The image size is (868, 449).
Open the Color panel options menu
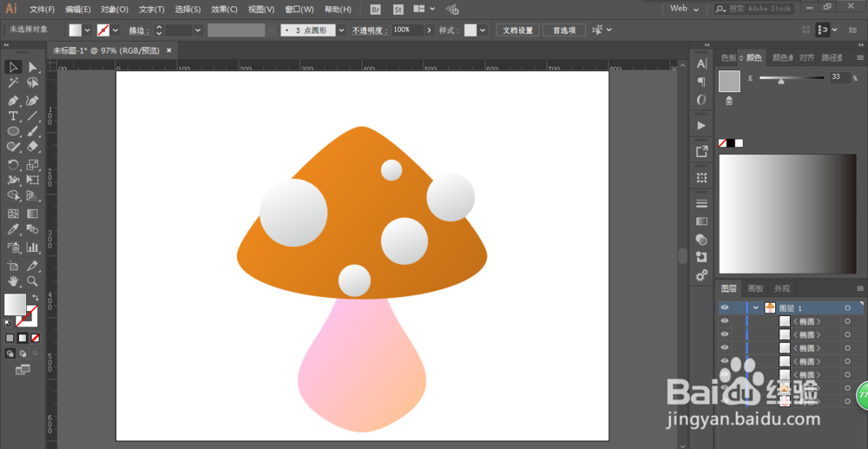point(859,57)
